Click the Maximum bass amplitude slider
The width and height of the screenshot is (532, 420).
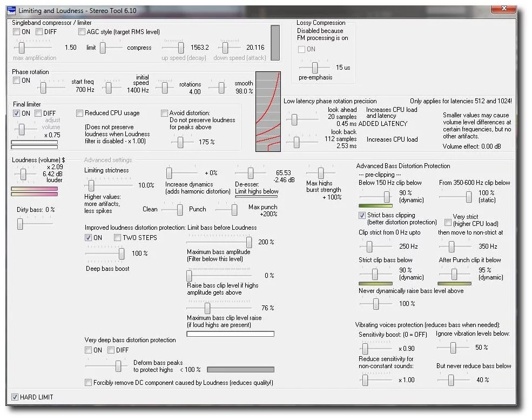point(248,243)
